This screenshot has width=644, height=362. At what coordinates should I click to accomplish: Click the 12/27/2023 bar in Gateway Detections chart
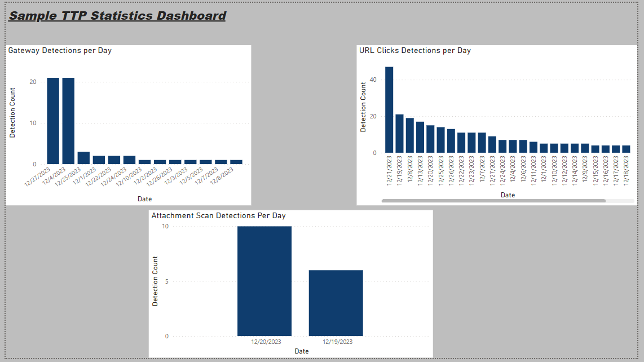[x=53, y=121]
